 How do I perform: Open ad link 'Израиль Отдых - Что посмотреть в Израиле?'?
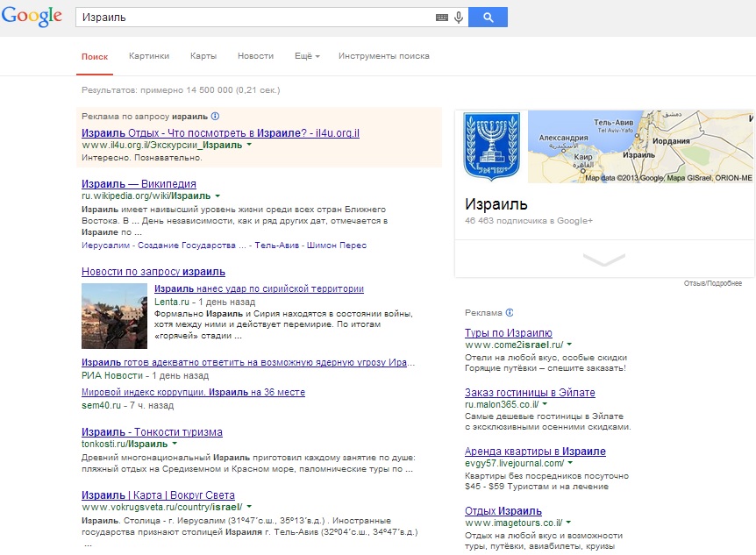point(220,132)
